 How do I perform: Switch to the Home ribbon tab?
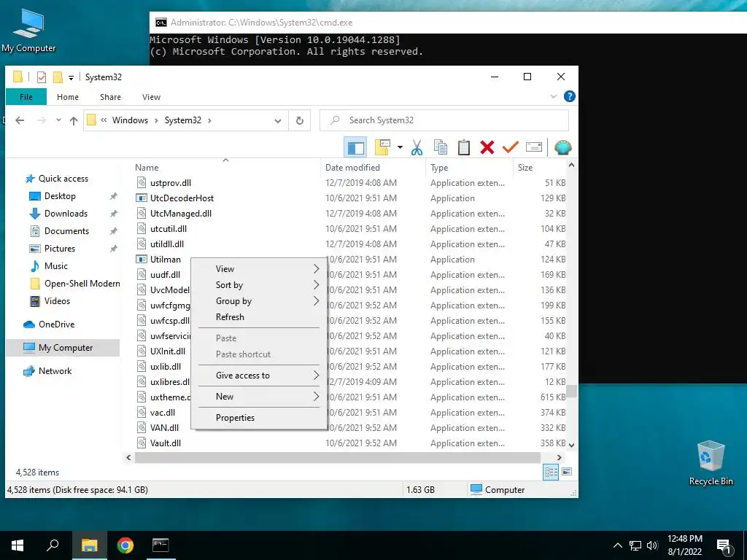68,97
